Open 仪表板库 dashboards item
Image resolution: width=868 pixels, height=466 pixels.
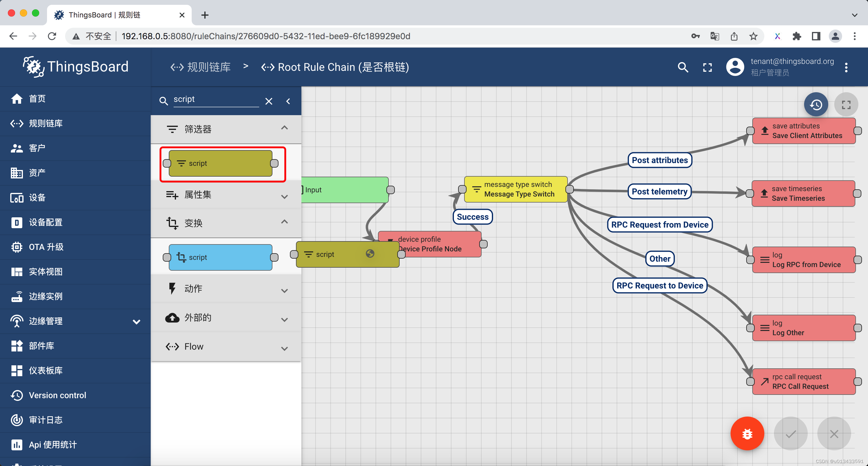pyautogui.click(x=75, y=371)
